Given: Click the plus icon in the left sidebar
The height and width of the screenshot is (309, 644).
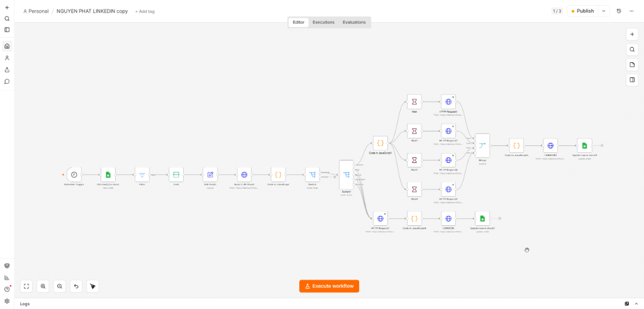Looking at the screenshot, I should 7,8.
